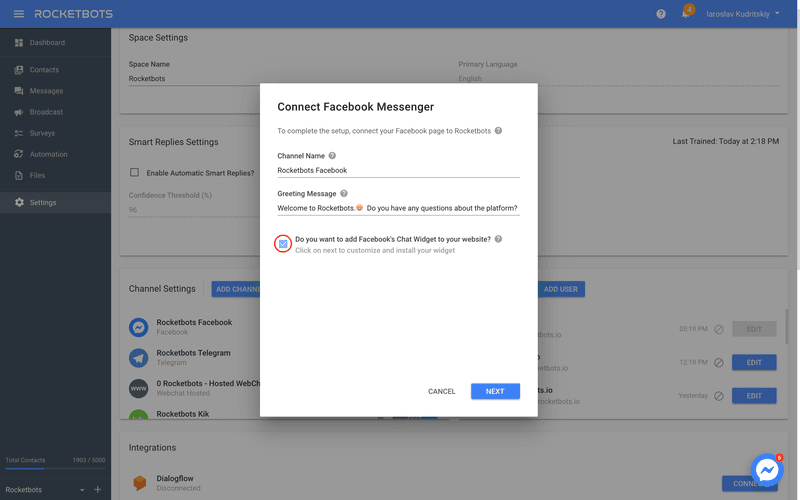The image size is (800, 500).
Task: Click the setup description help icon
Action: pos(498,131)
